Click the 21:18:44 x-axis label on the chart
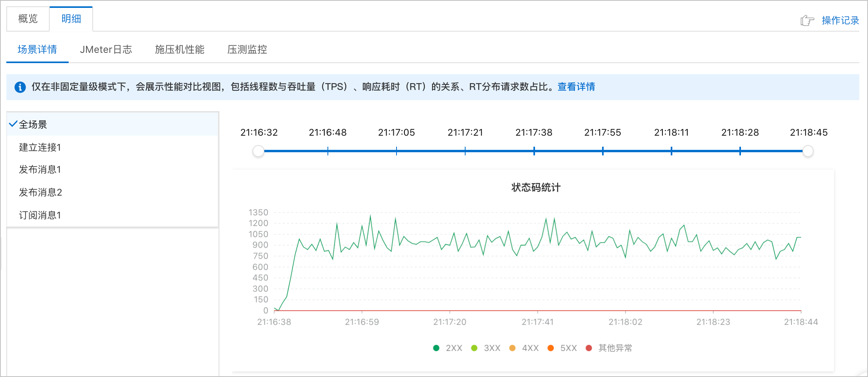This screenshot has height=377, width=868. click(801, 322)
